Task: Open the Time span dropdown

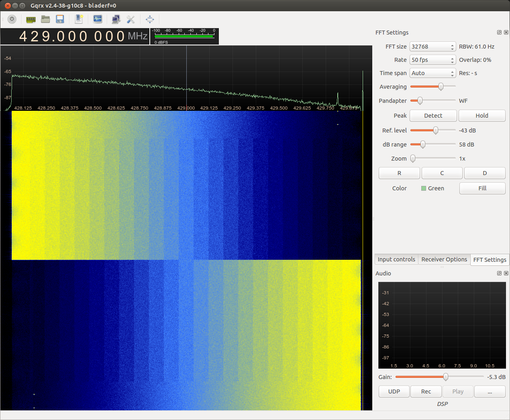Action: click(432, 73)
